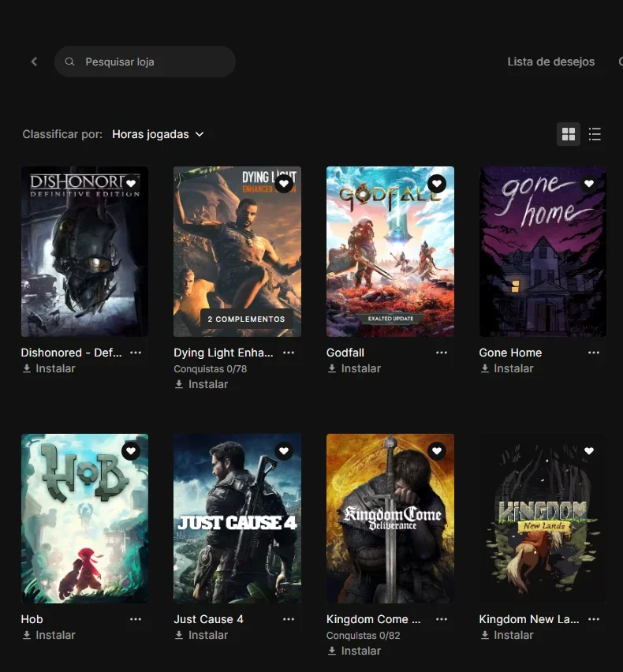Toggle favorite heart on Hob cover
The height and width of the screenshot is (672, 623).
[131, 451]
